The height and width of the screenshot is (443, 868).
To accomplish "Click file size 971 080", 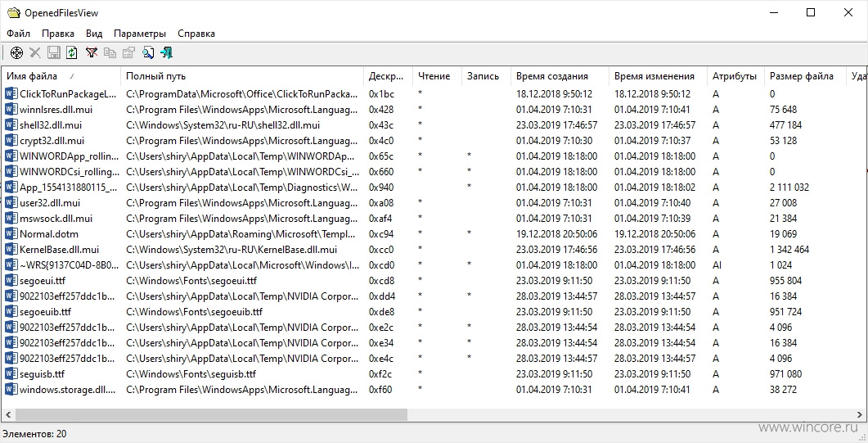I will (785, 373).
